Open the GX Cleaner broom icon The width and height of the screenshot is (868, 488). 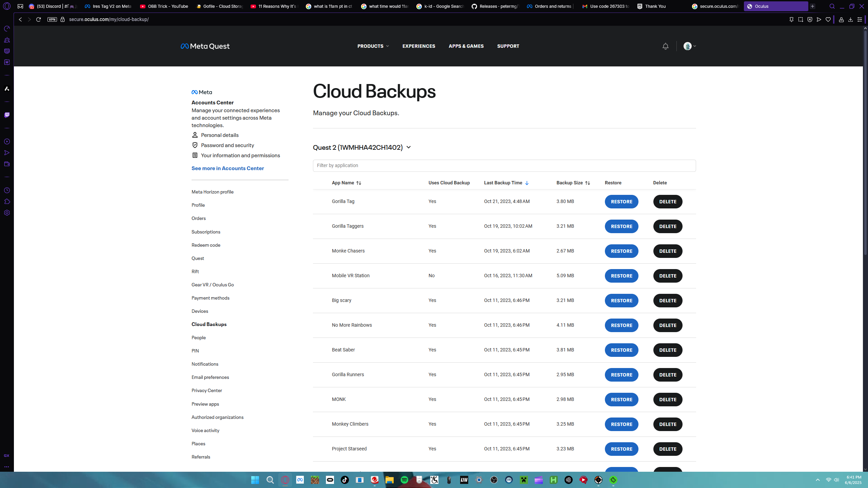(x=7, y=40)
